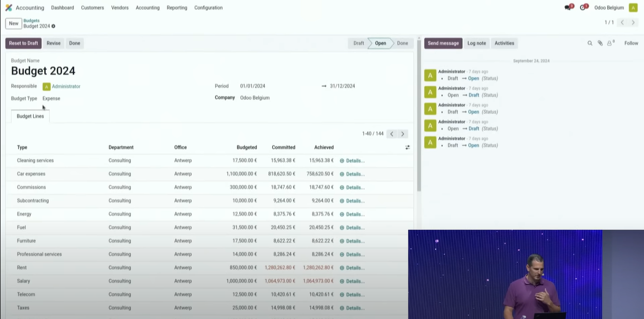Sort by the Achieved column header
The image size is (644, 319).
pyautogui.click(x=324, y=147)
